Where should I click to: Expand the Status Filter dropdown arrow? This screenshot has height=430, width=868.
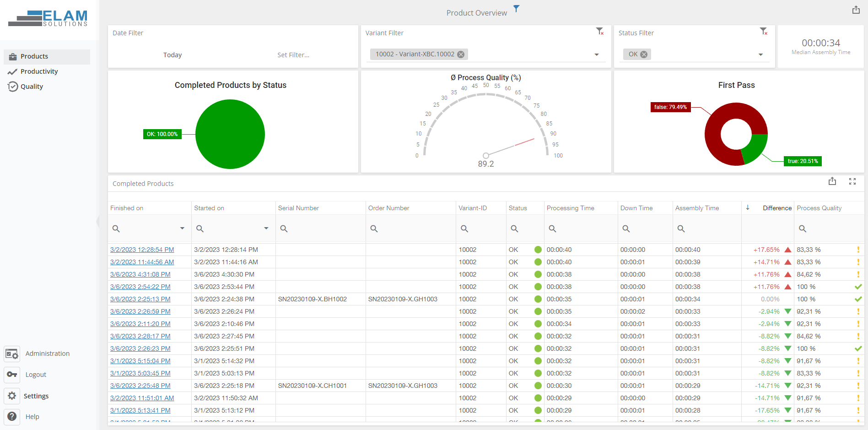click(x=760, y=55)
